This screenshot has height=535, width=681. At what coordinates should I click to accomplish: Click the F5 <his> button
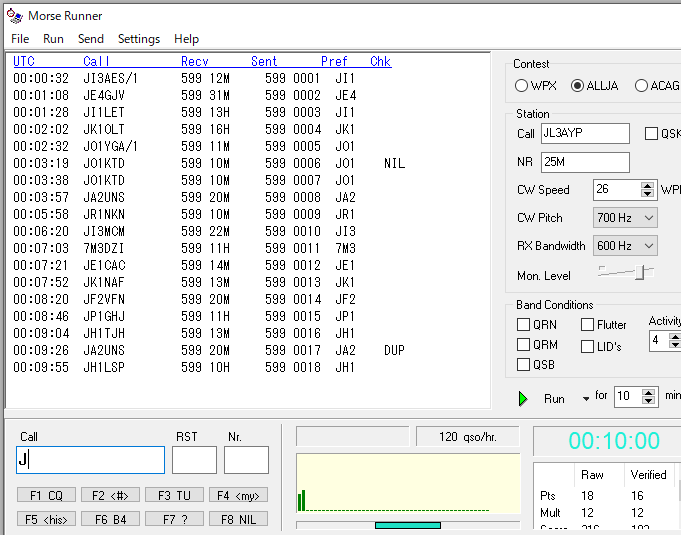tap(46, 519)
